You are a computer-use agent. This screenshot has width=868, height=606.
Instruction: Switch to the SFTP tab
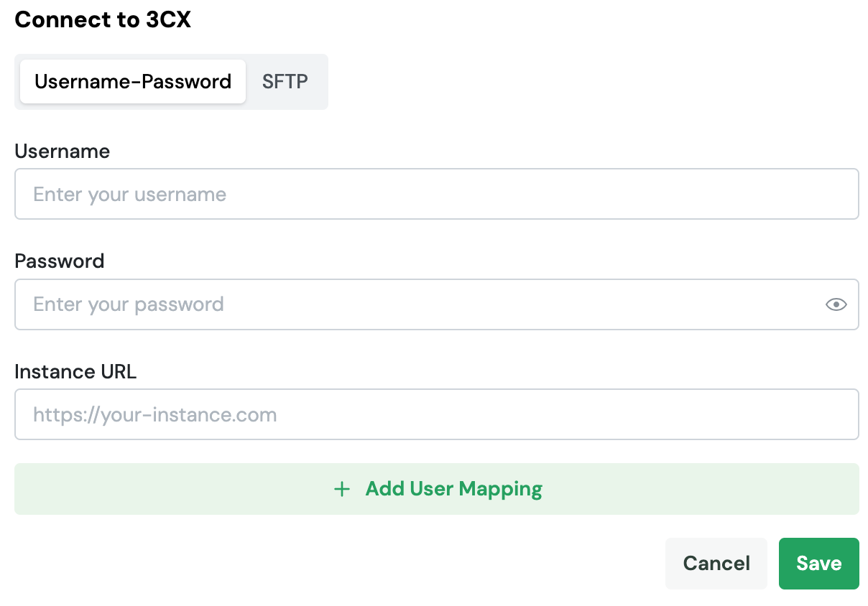pos(285,82)
